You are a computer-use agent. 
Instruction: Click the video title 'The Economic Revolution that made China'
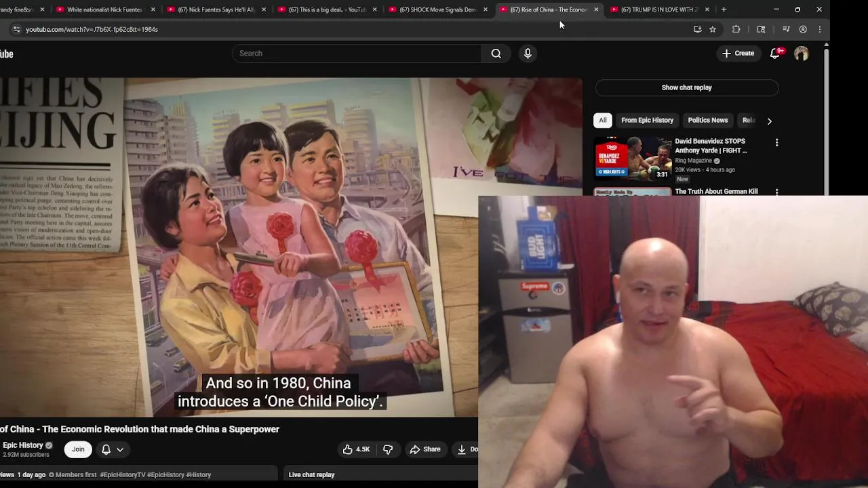point(139,429)
